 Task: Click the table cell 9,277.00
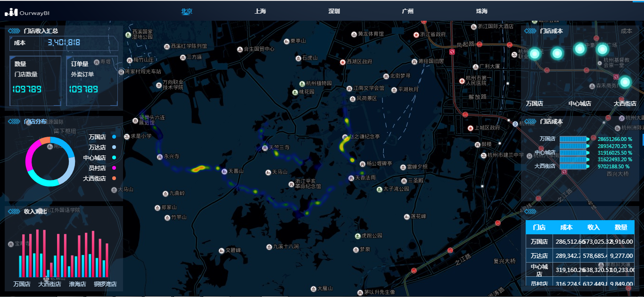tap(621, 256)
